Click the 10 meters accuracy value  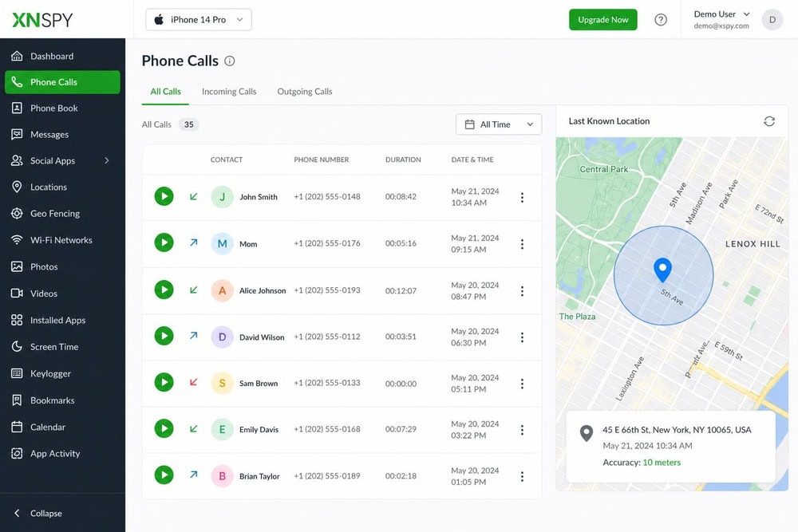pyautogui.click(x=662, y=463)
